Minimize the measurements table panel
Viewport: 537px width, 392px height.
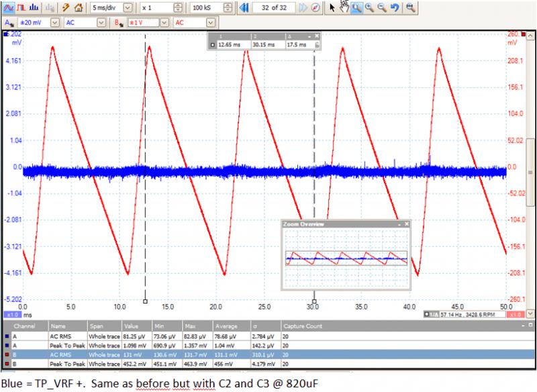(x=523, y=326)
